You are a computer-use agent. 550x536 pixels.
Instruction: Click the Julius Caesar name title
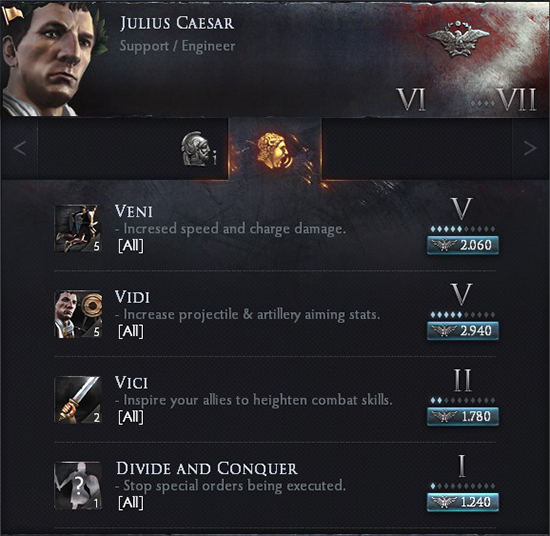(177, 24)
